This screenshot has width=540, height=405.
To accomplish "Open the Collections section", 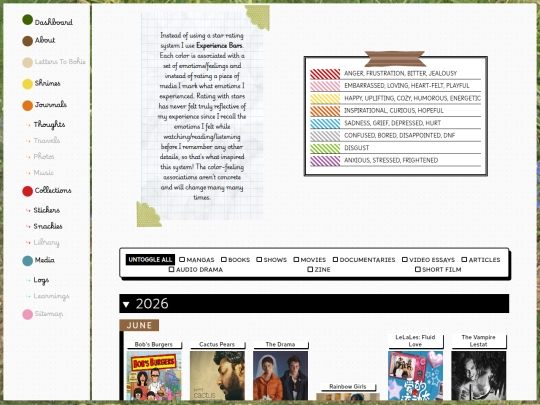I will [53, 190].
